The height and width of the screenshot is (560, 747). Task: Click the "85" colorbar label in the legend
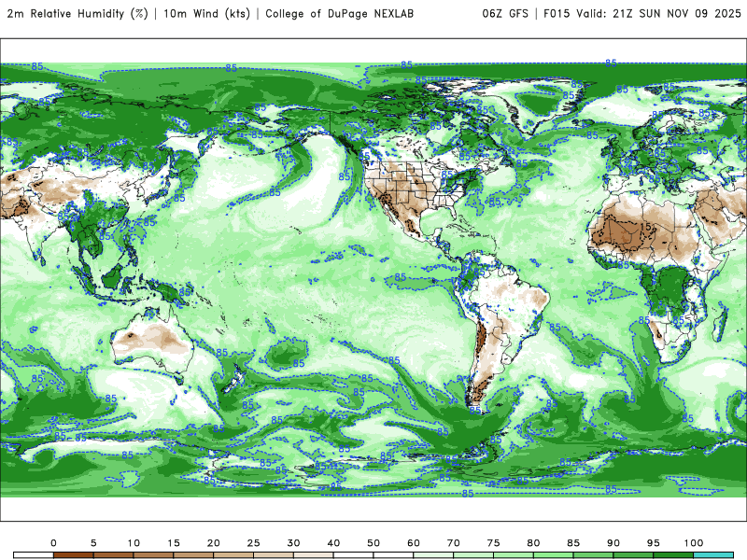[x=573, y=543]
